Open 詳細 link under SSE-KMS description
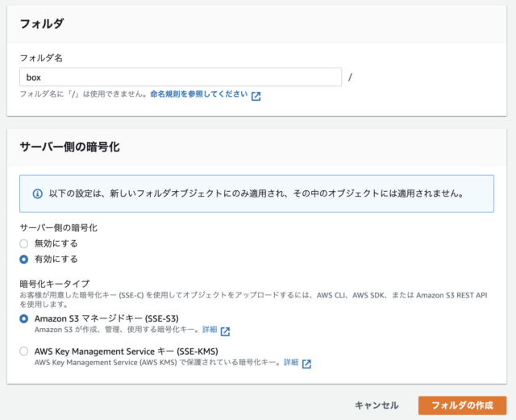Image resolution: width=516 pixels, height=420 pixels. pyautogui.click(x=291, y=363)
